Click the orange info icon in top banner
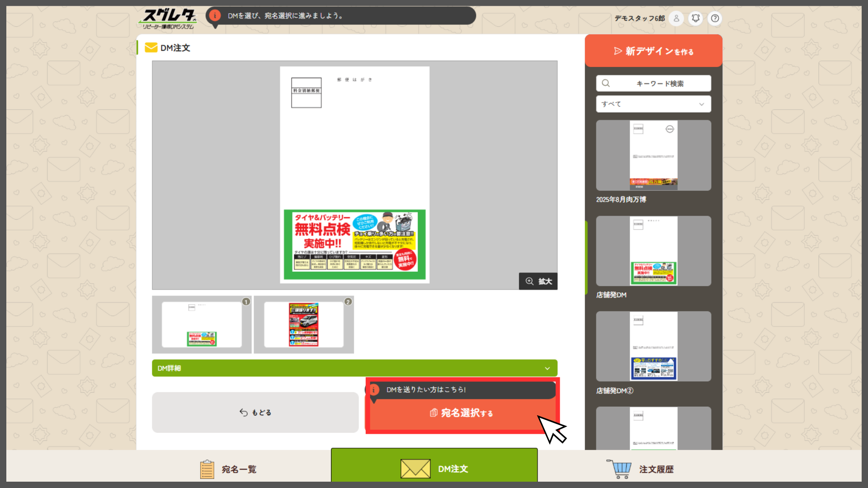868x488 pixels. [215, 16]
